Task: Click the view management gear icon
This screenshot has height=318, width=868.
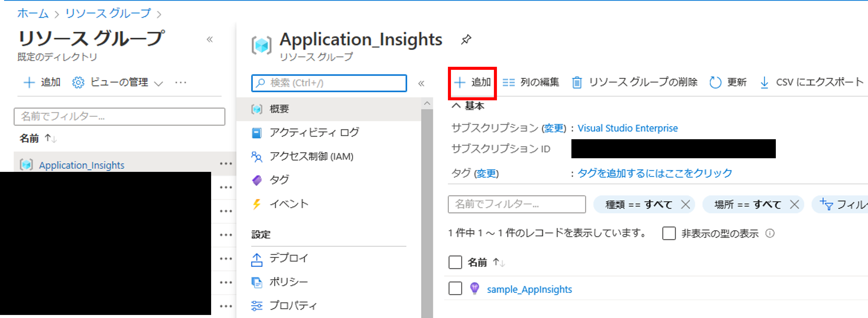Action: click(x=78, y=82)
